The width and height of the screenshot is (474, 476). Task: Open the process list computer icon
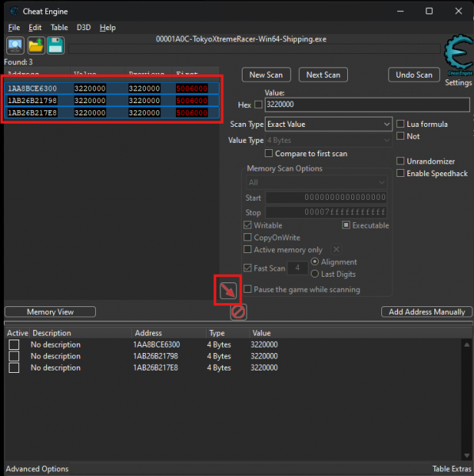[x=15, y=45]
